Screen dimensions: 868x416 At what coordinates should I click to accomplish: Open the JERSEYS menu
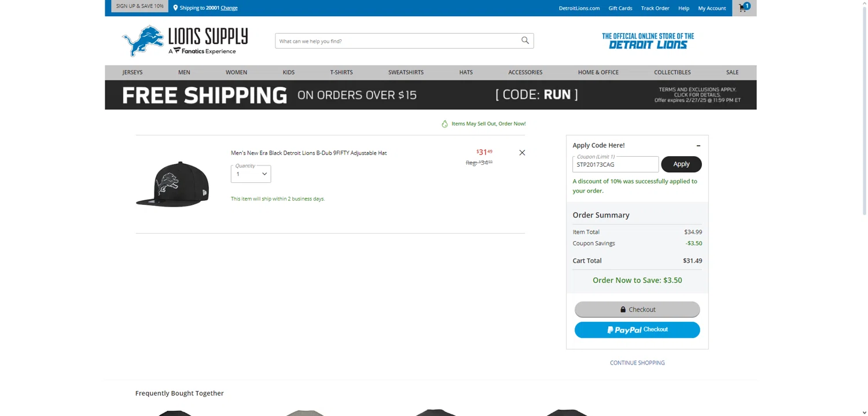(133, 72)
